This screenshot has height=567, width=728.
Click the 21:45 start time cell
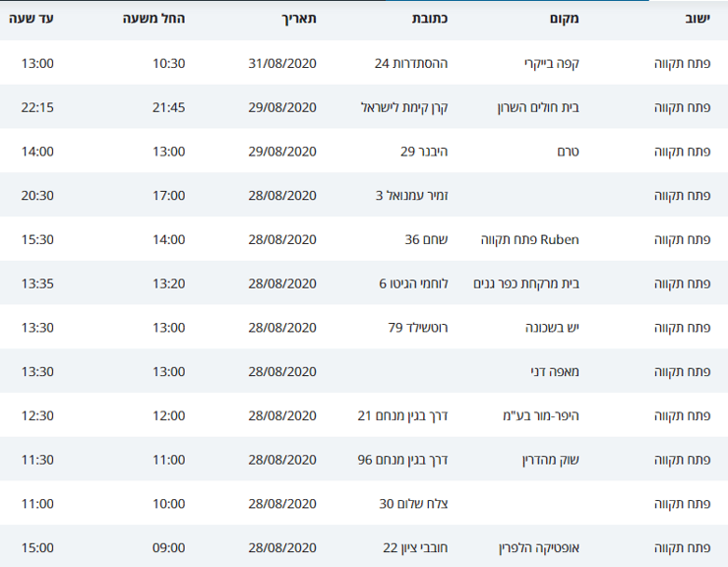click(169, 107)
